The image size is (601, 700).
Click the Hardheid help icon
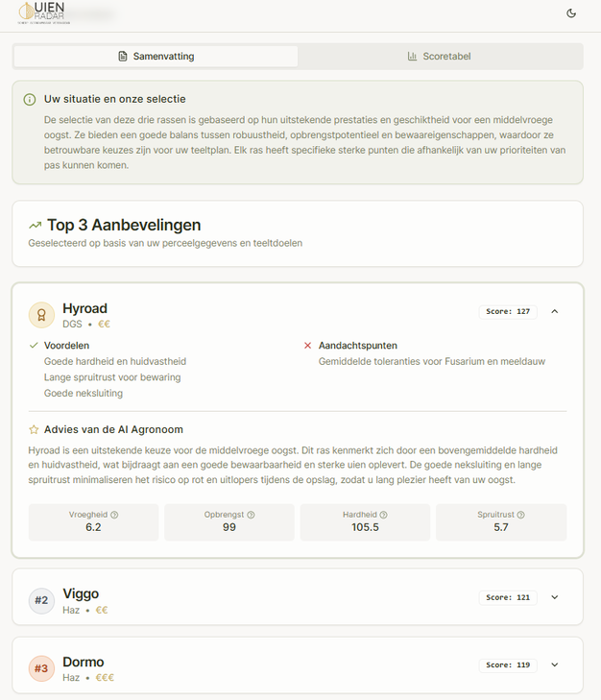384,515
